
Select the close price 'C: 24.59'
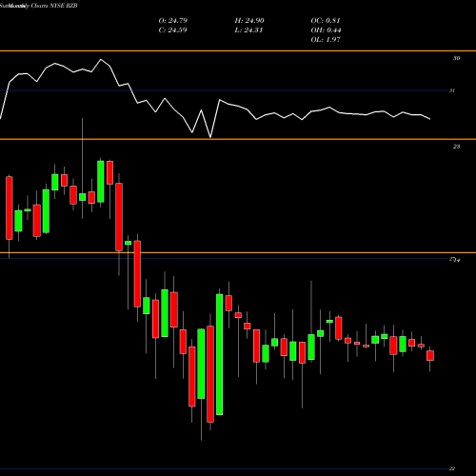[x=172, y=30]
